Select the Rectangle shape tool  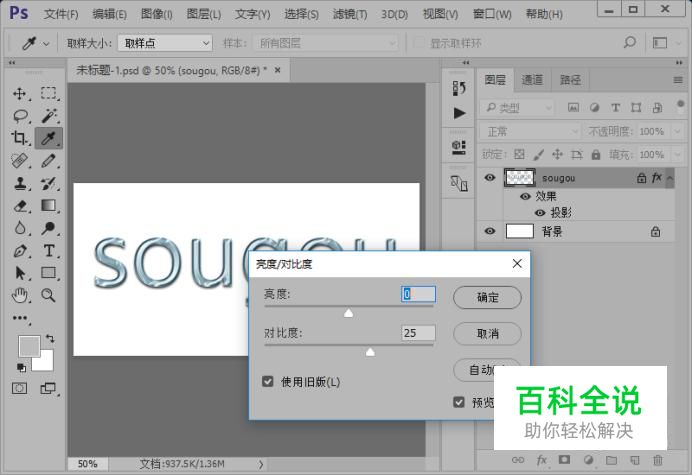coord(48,273)
